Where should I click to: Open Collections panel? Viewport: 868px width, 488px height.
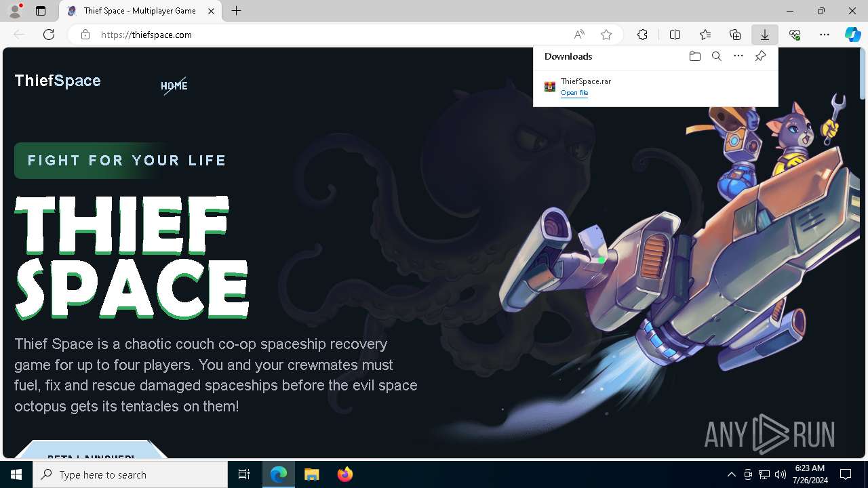tap(735, 35)
